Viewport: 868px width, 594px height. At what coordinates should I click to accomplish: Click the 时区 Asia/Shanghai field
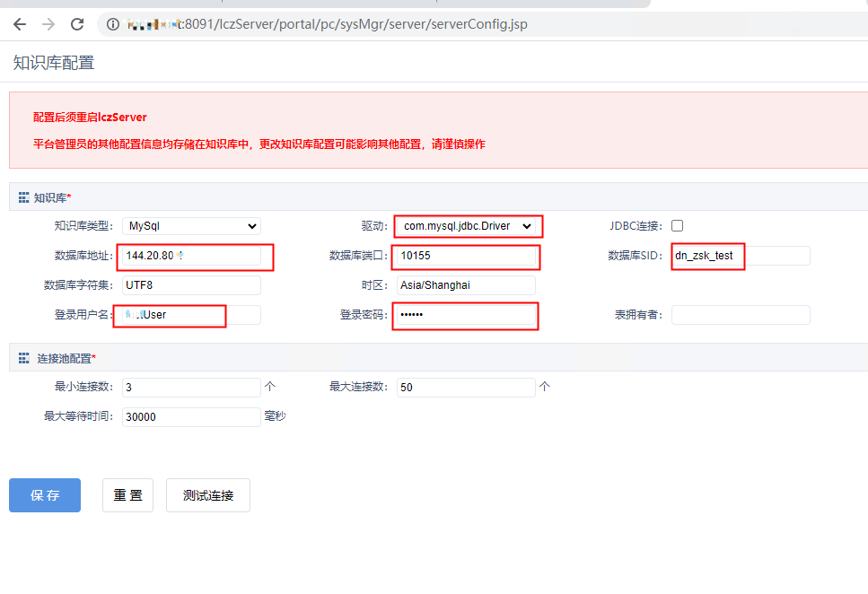pyautogui.click(x=466, y=285)
